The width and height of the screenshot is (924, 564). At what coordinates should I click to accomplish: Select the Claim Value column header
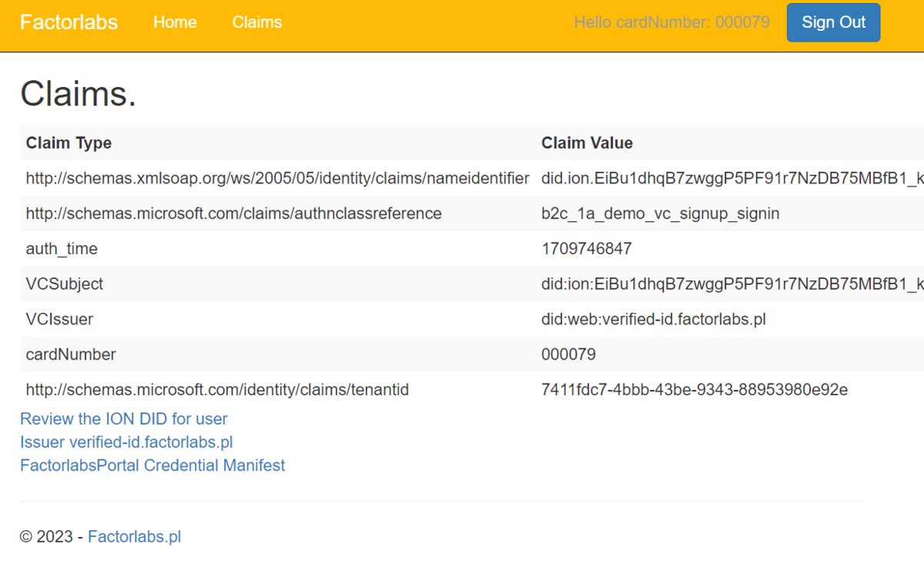pyautogui.click(x=587, y=143)
